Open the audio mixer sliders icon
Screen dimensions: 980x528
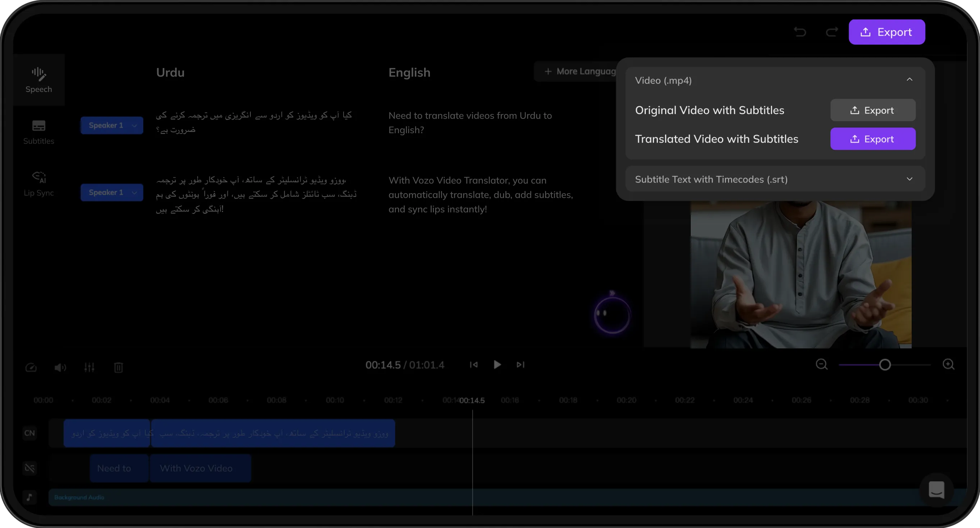coord(90,367)
